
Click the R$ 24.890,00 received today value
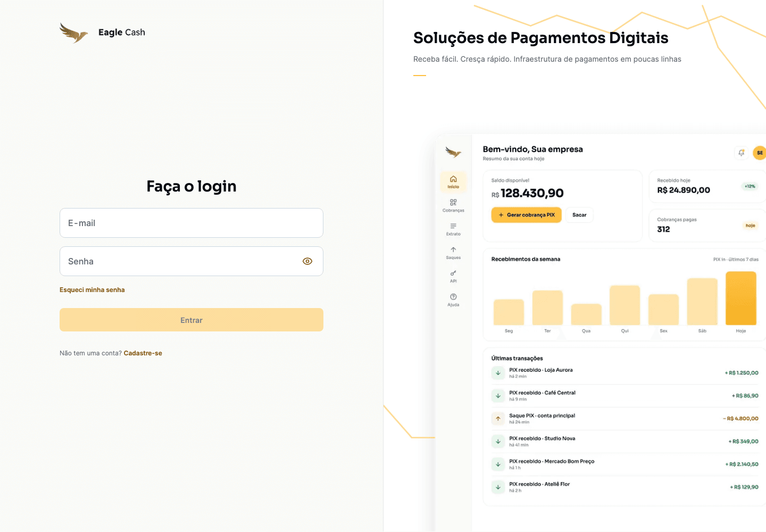pyautogui.click(x=684, y=190)
